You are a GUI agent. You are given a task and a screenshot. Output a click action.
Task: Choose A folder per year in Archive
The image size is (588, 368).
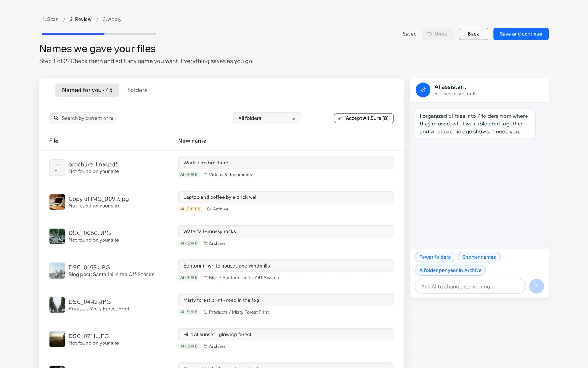pyautogui.click(x=450, y=270)
